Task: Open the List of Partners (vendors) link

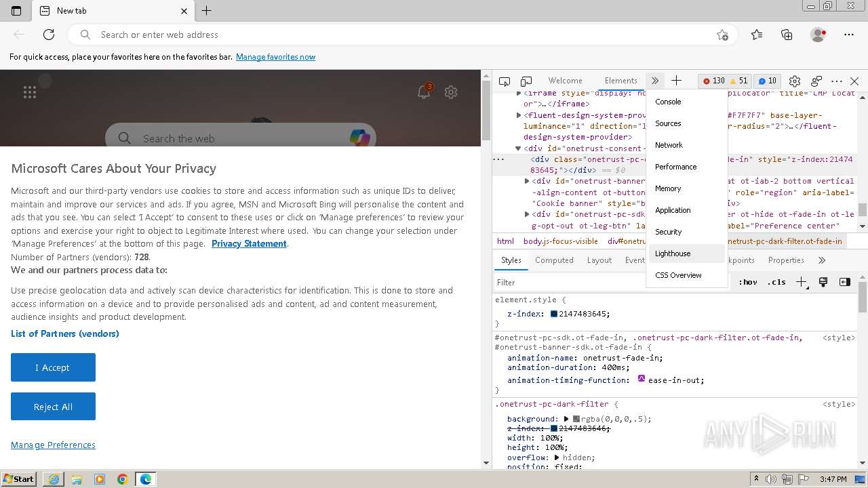Action: click(65, 333)
